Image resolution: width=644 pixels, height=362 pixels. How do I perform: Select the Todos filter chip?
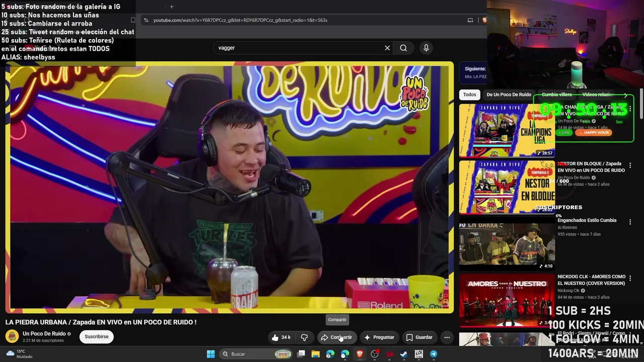(x=469, y=95)
